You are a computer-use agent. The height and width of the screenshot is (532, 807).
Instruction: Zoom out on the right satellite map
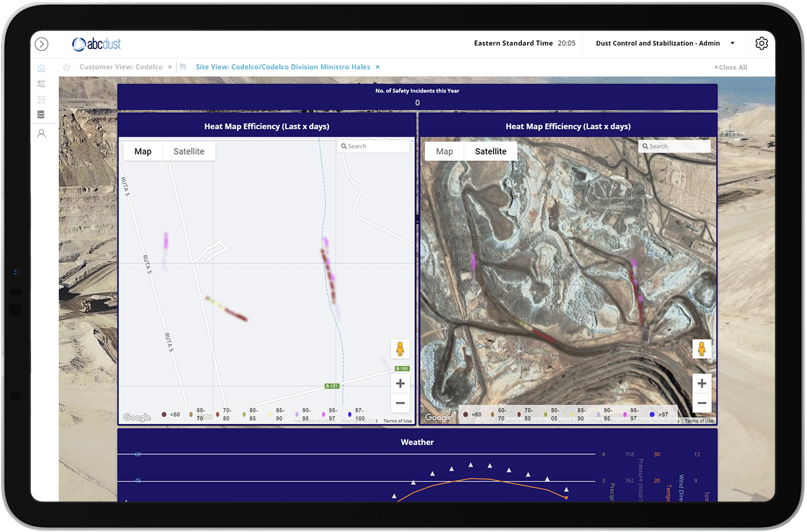702,403
